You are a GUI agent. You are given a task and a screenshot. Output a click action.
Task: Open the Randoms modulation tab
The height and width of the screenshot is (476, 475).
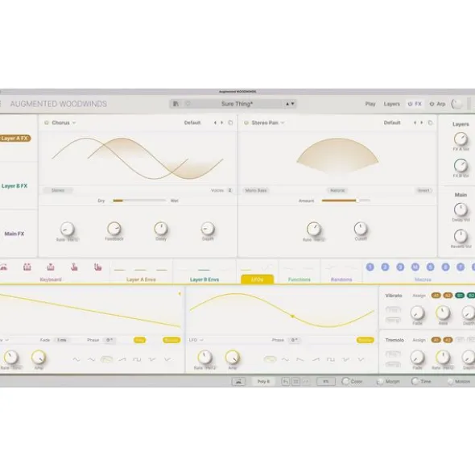pos(341,279)
